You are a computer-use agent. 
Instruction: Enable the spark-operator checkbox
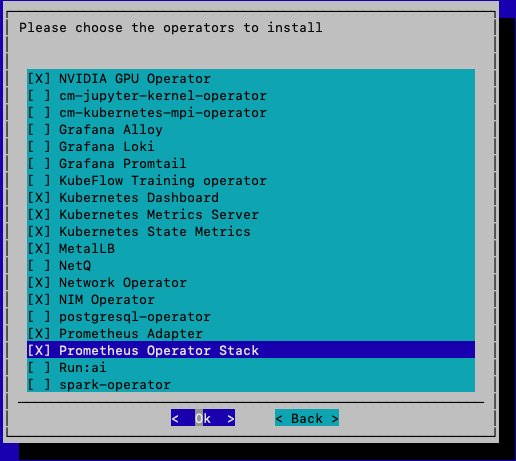click(39, 385)
